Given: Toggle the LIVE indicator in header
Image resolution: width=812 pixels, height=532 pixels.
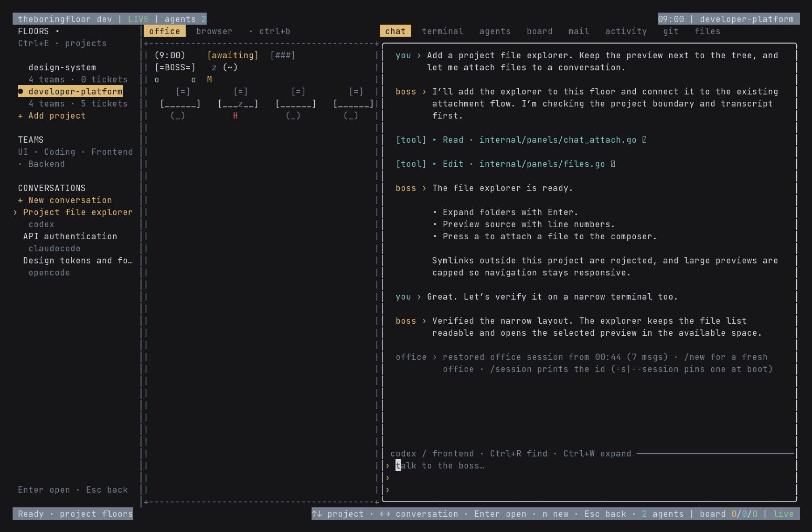Looking at the screenshot, I should click(x=138, y=19).
